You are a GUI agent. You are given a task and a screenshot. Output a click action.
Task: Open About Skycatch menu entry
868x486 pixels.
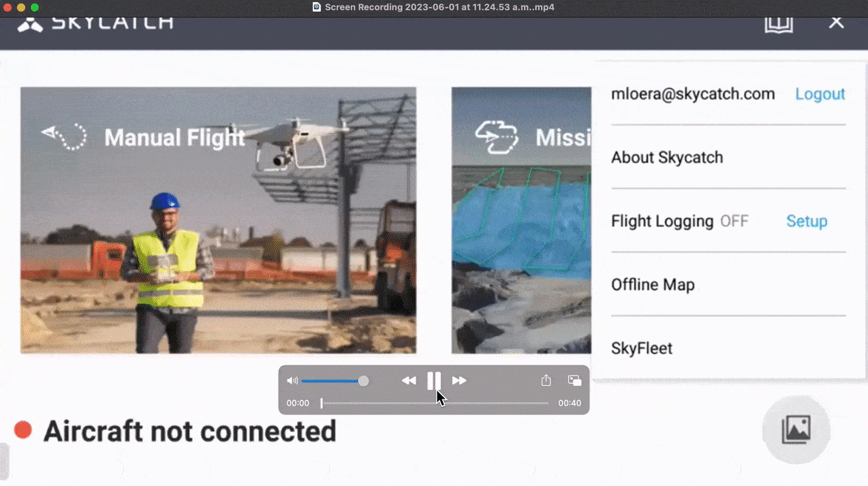point(667,157)
